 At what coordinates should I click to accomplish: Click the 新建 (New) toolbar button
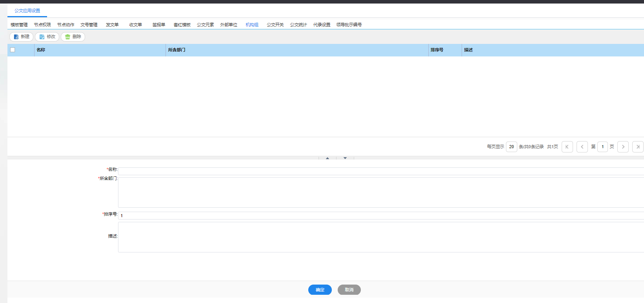(22, 37)
